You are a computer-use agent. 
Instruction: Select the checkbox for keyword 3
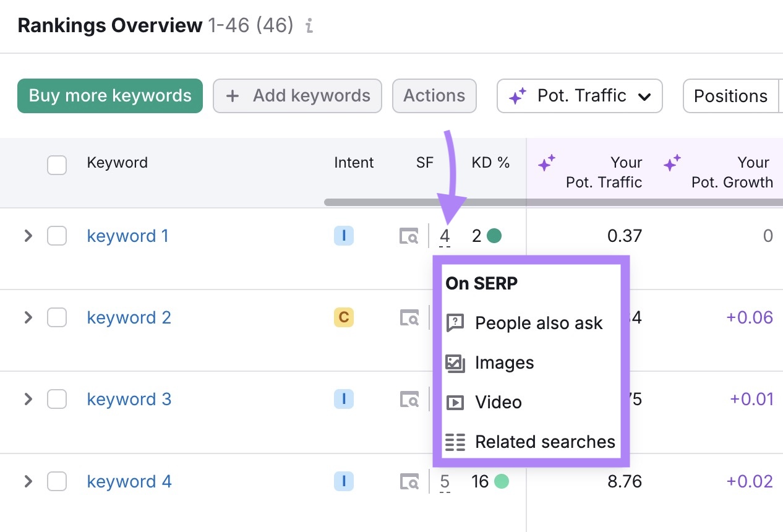(x=56, y=399)
